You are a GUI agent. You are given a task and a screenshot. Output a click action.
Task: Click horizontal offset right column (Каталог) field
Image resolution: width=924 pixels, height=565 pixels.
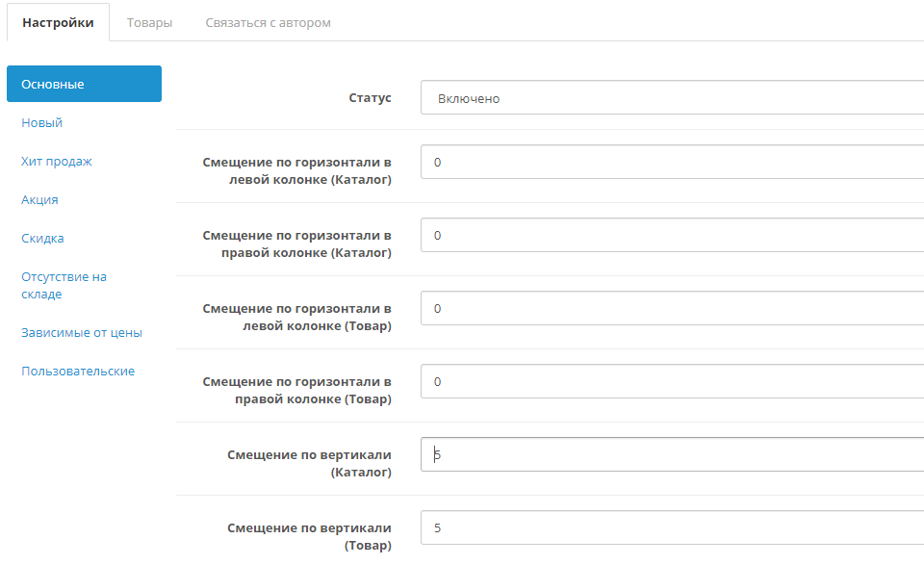point(672,236)
